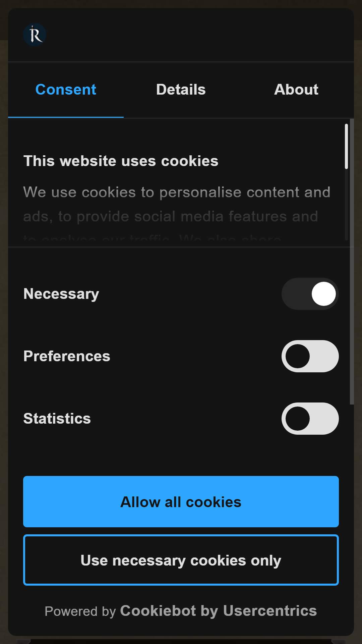Select the Consent tab
The image size is (362, 644).
tap(66, 90)
